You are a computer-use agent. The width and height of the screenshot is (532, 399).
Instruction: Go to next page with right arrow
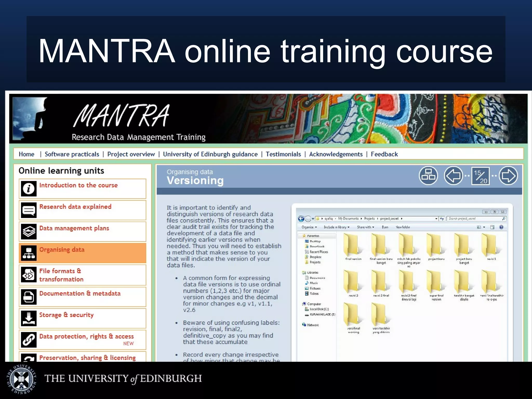coord(508,176)
